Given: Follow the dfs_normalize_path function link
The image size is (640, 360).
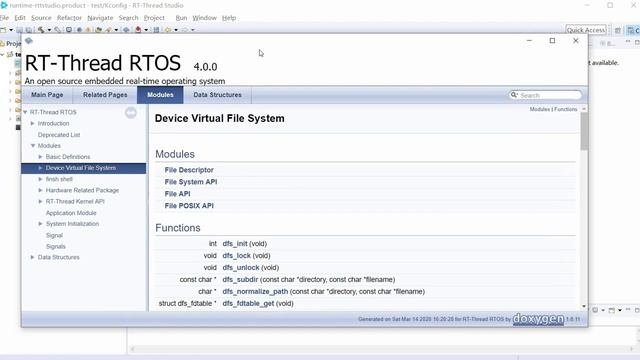Looking at the screenshot, I should [x=256, y=291].
